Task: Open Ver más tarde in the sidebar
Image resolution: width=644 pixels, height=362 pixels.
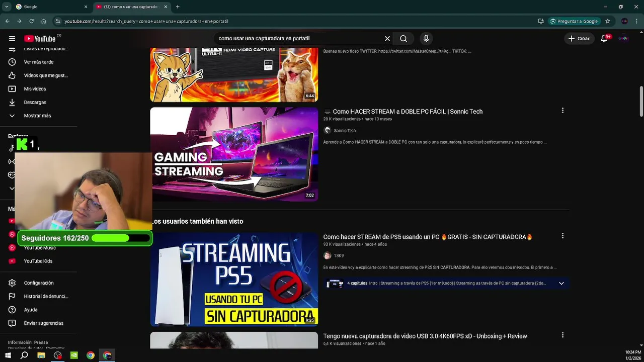Action: click(x=38, y=62)
